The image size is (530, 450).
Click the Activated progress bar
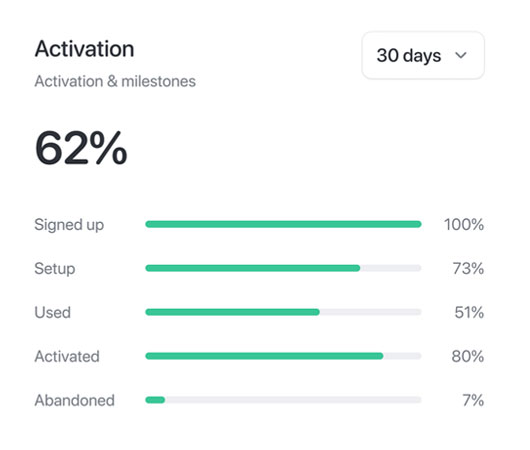point(283,356)
